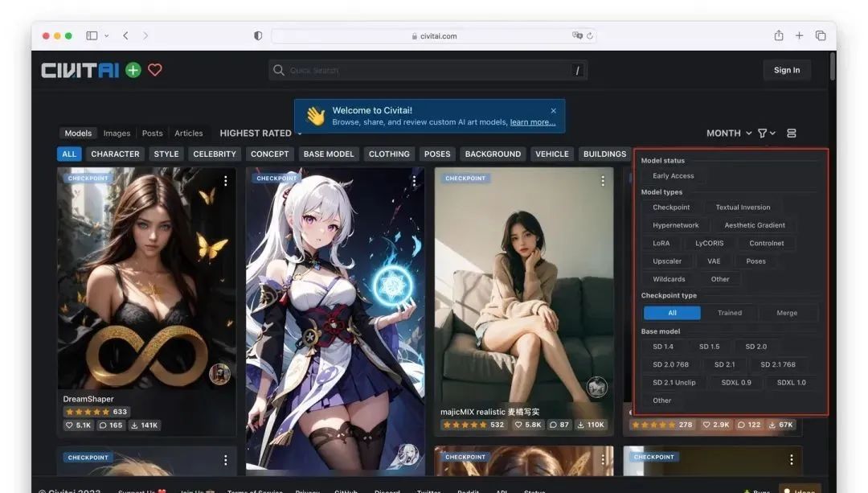868x493 pixels.
Task: Toggle the Controlnet filter
Action: (x=766, y=243)
